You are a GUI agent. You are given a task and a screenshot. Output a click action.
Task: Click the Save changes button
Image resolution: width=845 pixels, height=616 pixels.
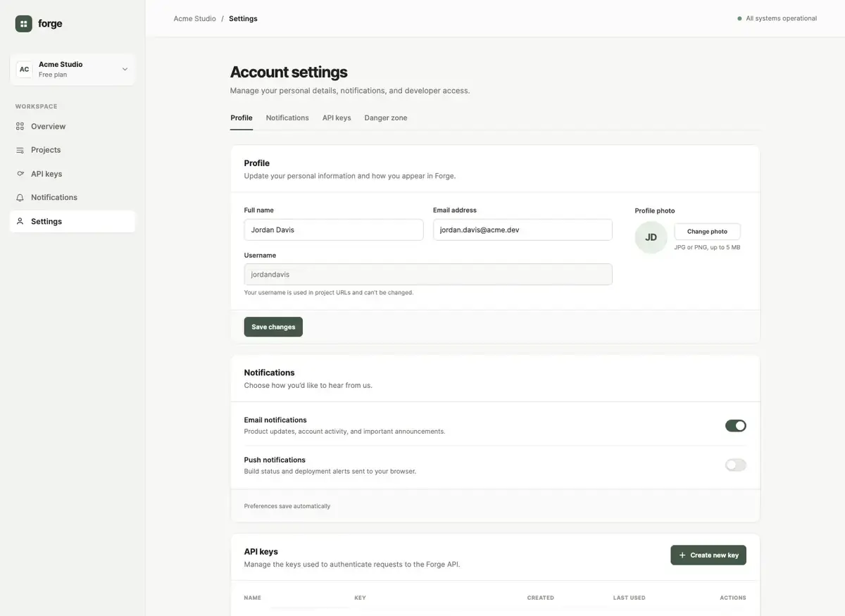273,327
